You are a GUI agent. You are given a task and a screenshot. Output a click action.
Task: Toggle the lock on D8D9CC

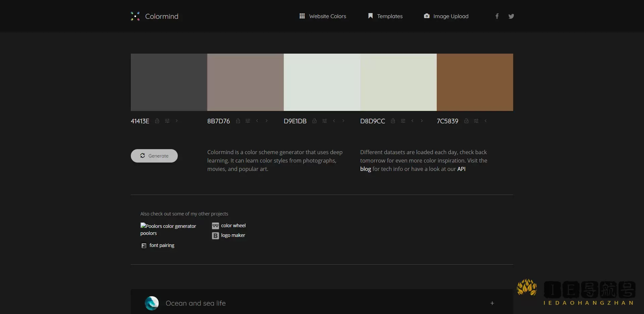pyautogui.click(x=392, y=121)
